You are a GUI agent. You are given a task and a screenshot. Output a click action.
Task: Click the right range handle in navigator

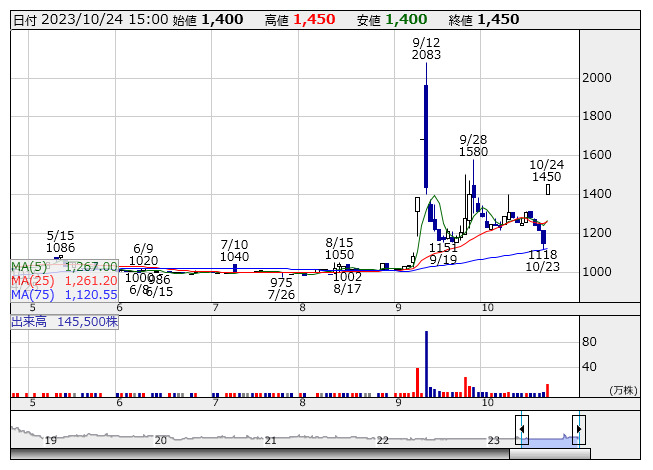578,430
